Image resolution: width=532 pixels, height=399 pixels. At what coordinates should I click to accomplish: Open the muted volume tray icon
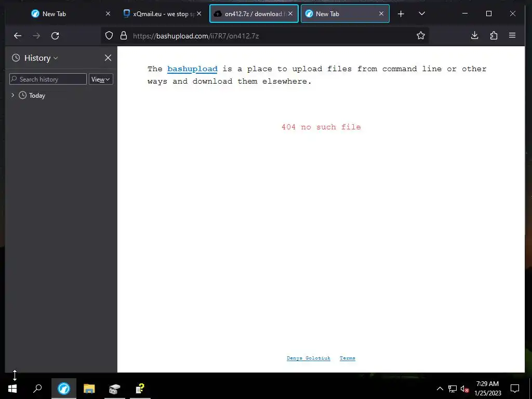464,389
